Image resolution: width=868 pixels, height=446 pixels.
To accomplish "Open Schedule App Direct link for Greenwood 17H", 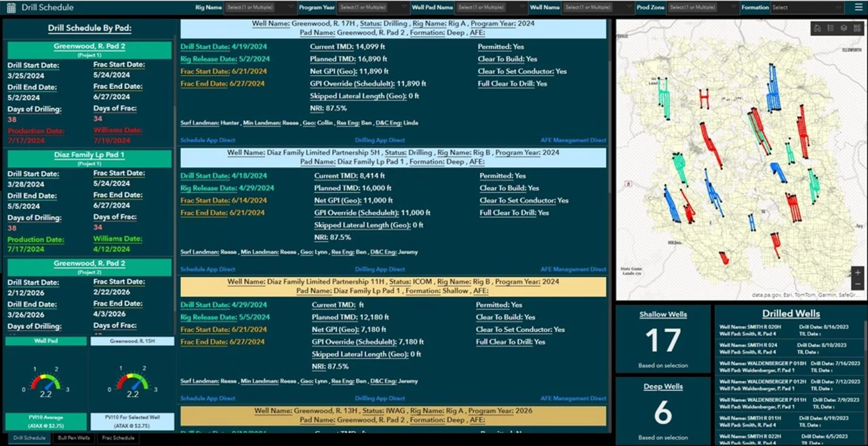I will [208, 141].
